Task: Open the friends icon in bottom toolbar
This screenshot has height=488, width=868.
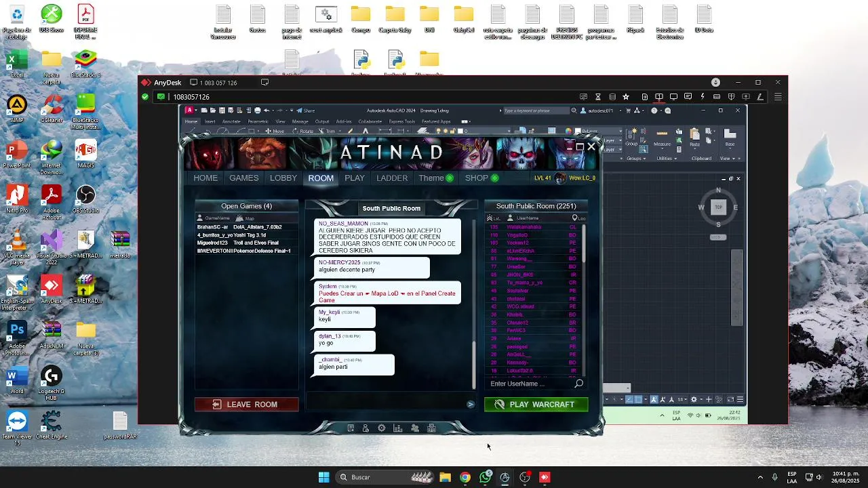Action: (x=415, y=428)
